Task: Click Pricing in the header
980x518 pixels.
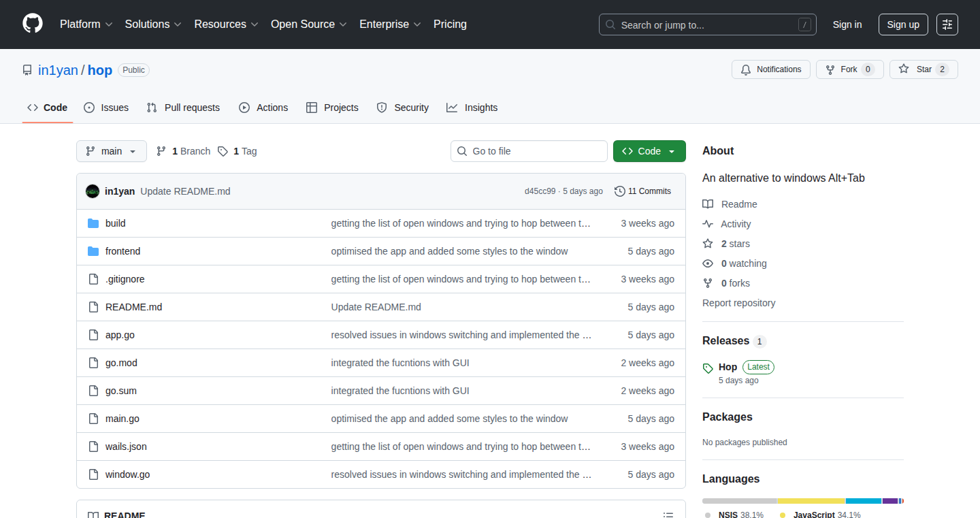Action: pyautogui.click(x=450, y=24)
